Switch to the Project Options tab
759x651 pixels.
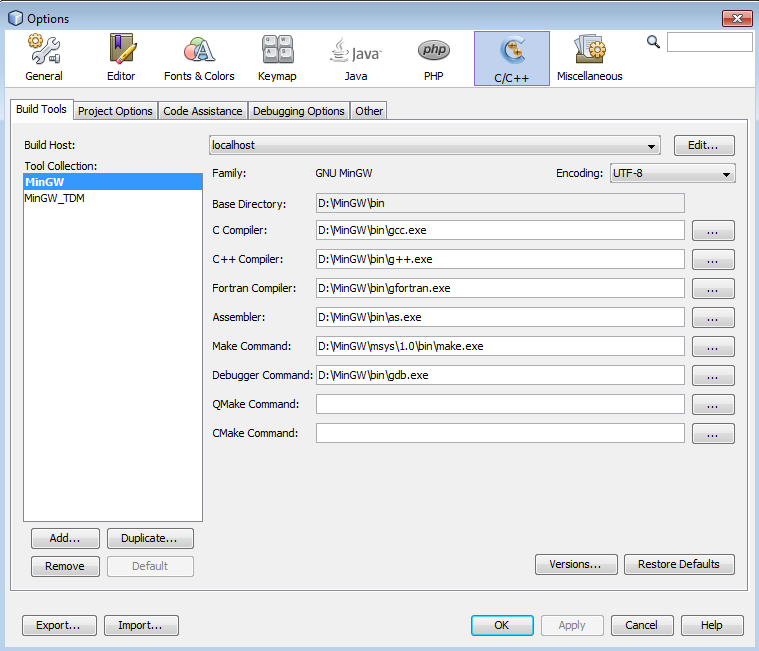tap(115, 111)
